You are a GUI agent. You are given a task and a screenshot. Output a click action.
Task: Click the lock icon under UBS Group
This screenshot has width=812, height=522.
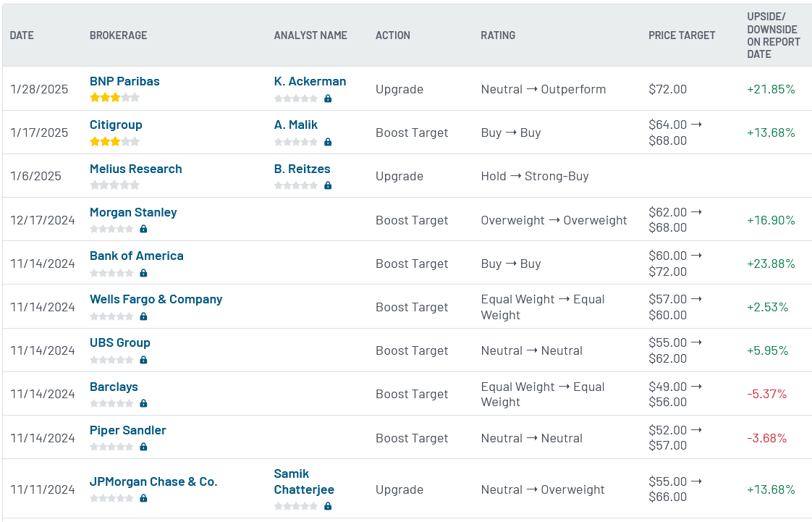pos(143,360)
